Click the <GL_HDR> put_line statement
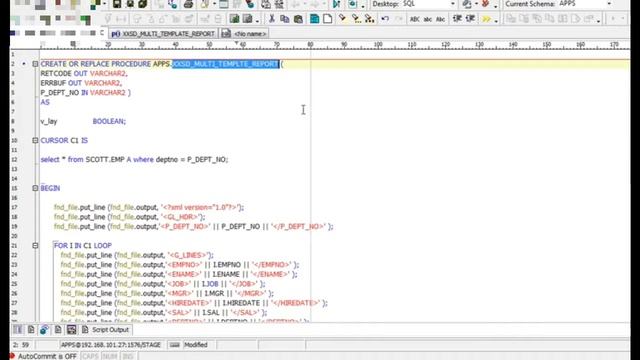The height and width of the screenshot is (360, 640). pyautogui.click(x=129, y=217)
